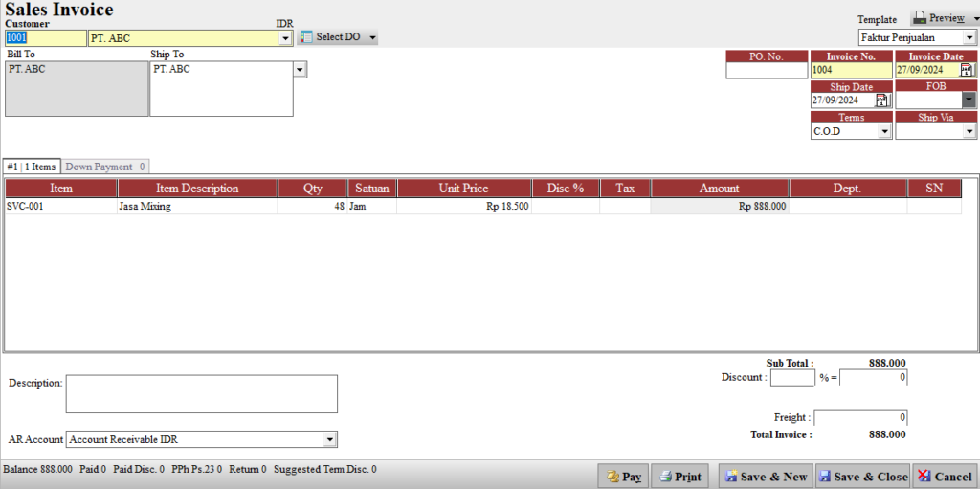Open the Ship To address dropdown arrow
The height and width of the screenshot is (489, 980).
(x=300, y=70)
